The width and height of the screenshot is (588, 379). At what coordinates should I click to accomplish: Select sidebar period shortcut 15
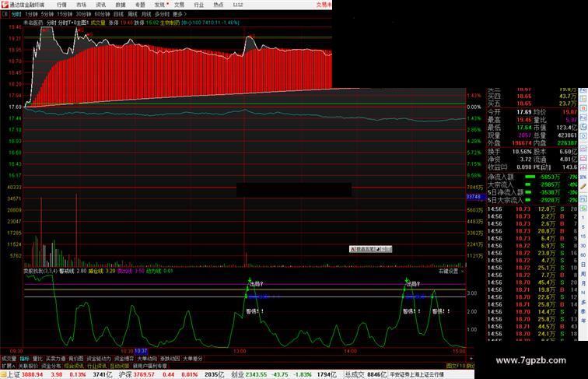583,237
